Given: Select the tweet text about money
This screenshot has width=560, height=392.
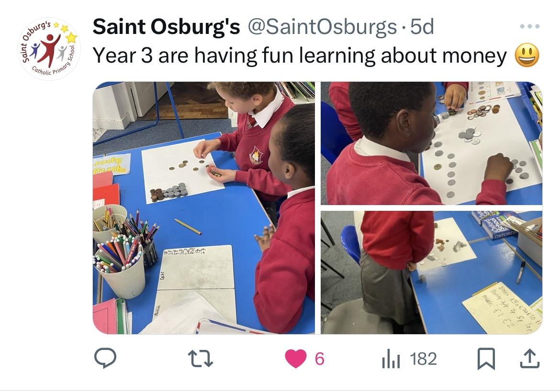Looking at the screenshot, I should pyautogui.click(x=299, y=56).
